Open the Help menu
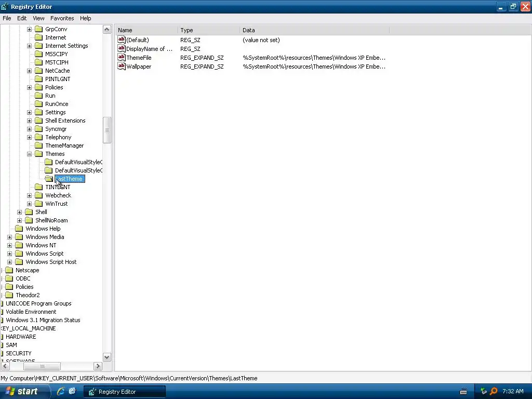532x399 pixels. click(86, 18)
